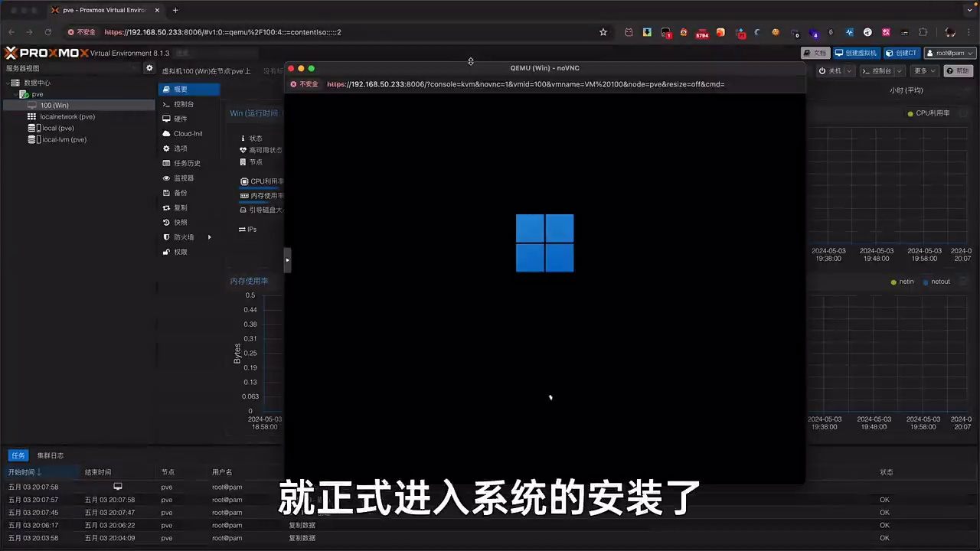Close the pve Proxmox browser tab
Viewport: 980px width, 551px height.
[x=156, y=10]
